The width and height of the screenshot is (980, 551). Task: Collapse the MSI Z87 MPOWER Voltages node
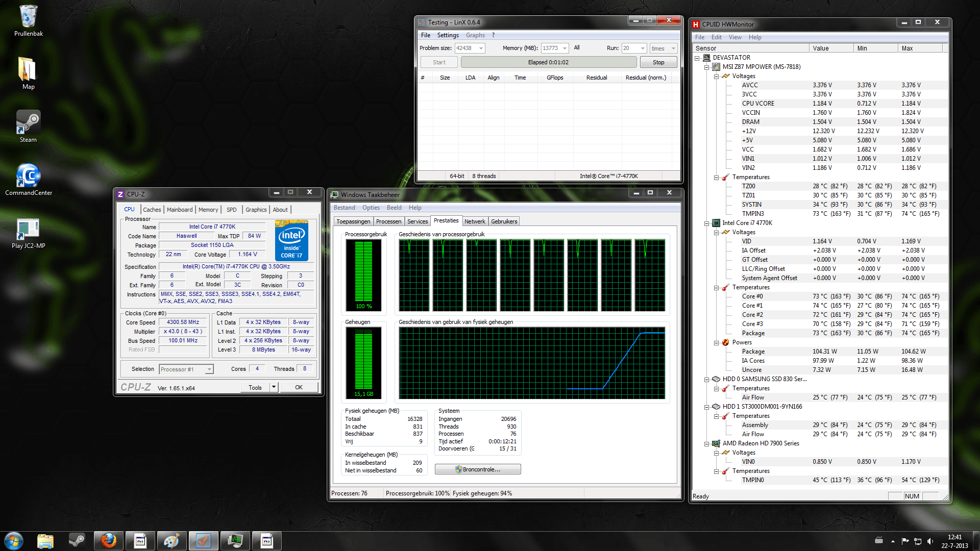click(716, 77)
